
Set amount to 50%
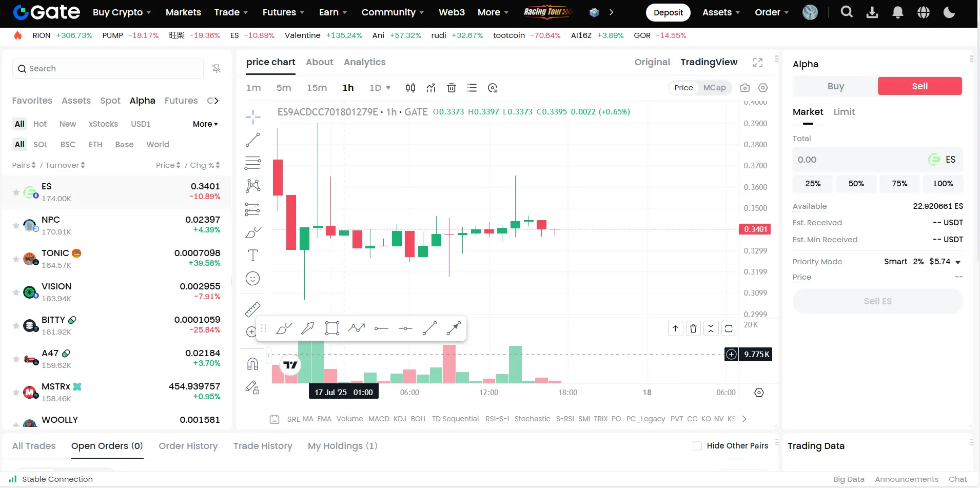[856, 184]
